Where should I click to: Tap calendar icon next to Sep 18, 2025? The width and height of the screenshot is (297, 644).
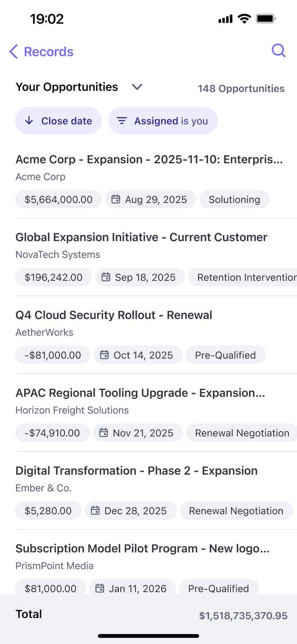click(x=106, y=277)
